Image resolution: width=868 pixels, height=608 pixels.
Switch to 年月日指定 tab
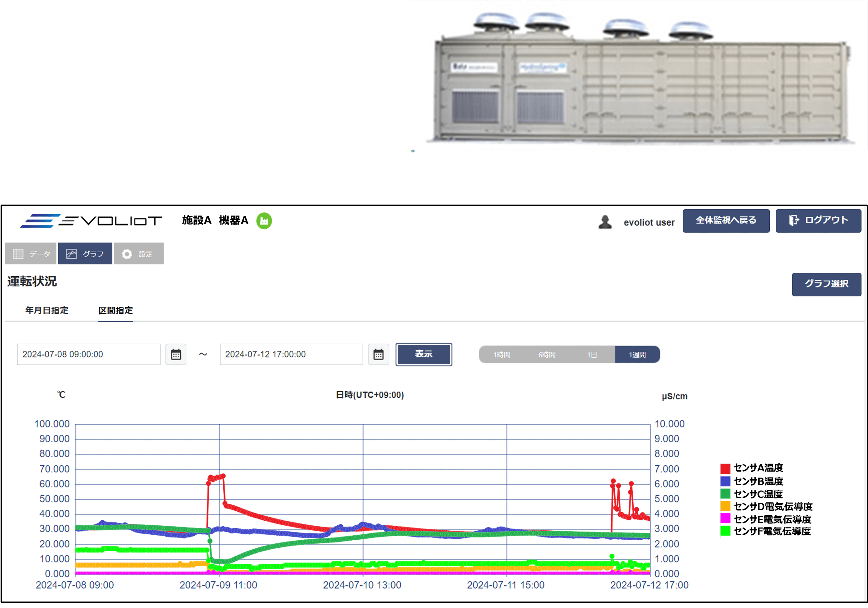tap(47, 310)
